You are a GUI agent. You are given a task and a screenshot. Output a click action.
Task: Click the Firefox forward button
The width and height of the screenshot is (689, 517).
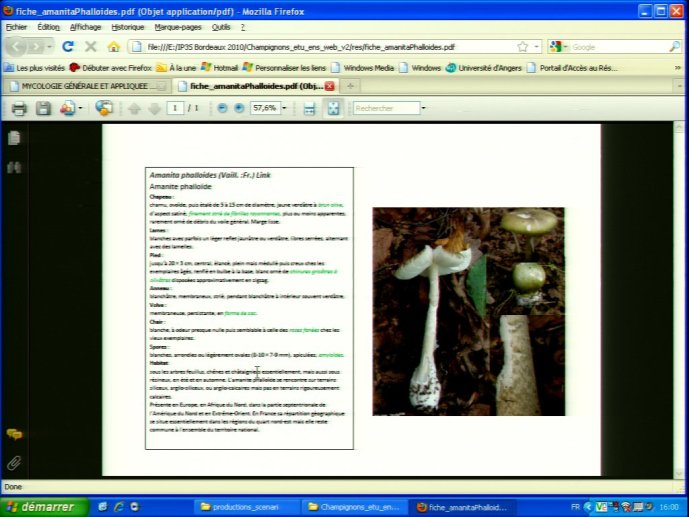point(36,46)
